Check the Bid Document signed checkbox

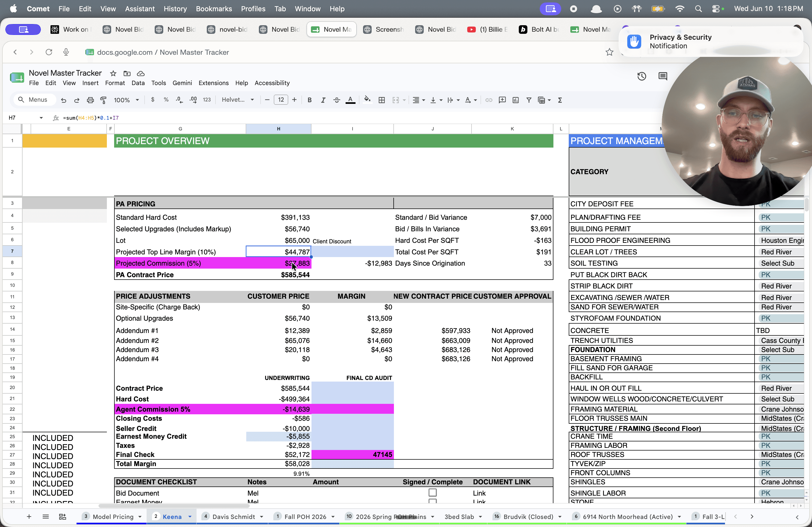pyautogui.click(x=432, y=492)
